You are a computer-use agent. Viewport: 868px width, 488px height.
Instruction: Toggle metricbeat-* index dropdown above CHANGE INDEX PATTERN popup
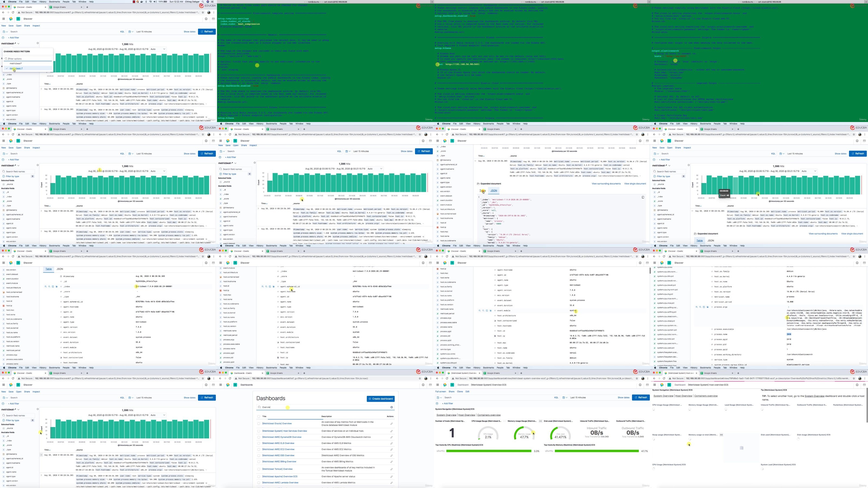tap(11, 43)
